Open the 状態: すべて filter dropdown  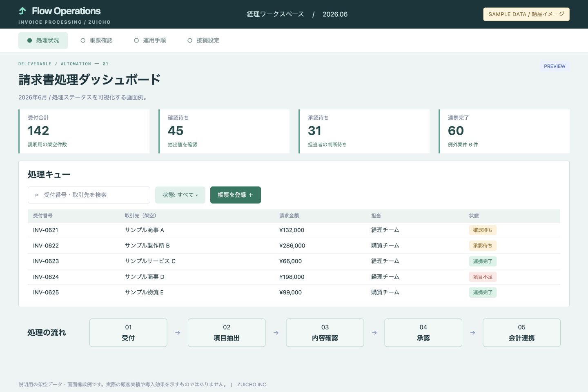tap(180, 195)
